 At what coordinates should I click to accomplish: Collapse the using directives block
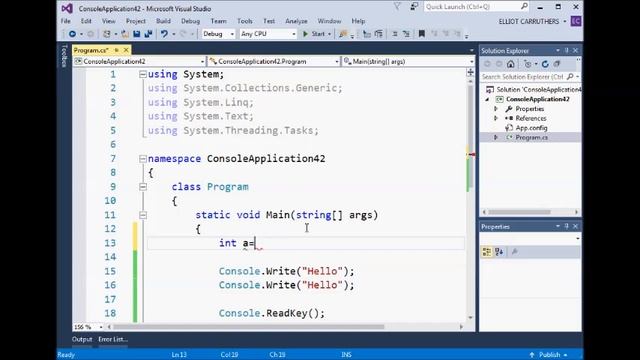142,74
